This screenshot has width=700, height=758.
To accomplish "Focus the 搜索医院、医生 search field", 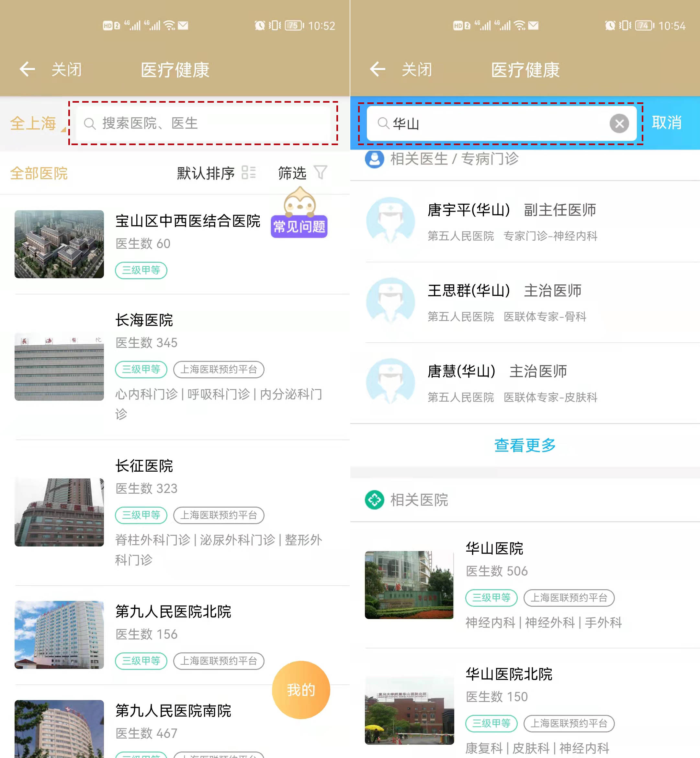I will coord(203,123).
